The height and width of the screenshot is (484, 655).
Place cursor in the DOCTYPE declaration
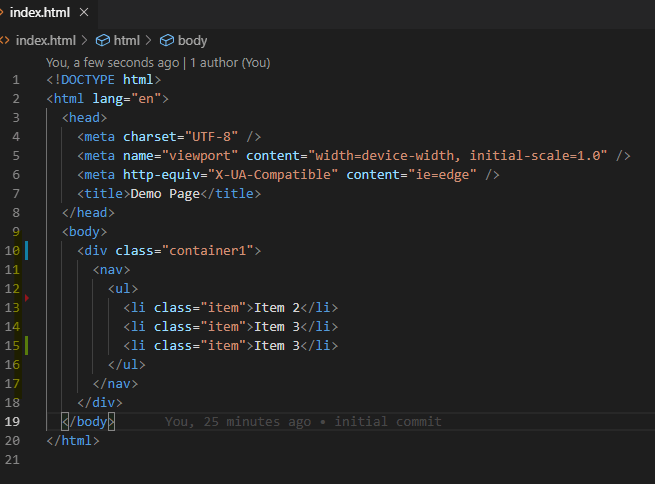[104, 79]
